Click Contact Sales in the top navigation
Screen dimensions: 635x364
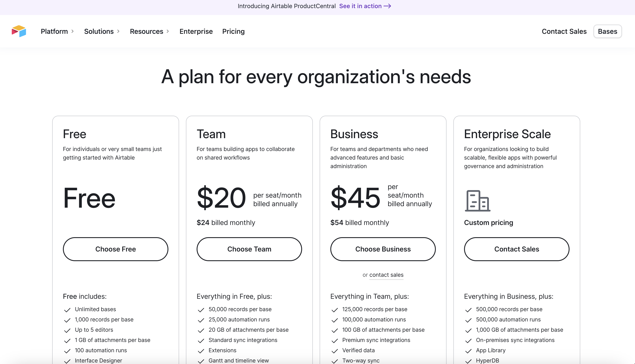pyautogui.click(x=564, y=31)
